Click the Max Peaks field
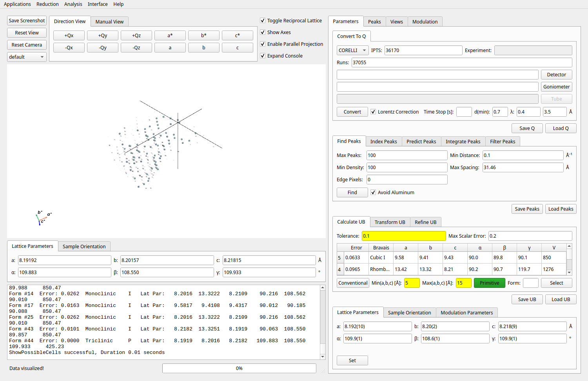Viewport: 588px width, 381px height. tap(407, 155)
